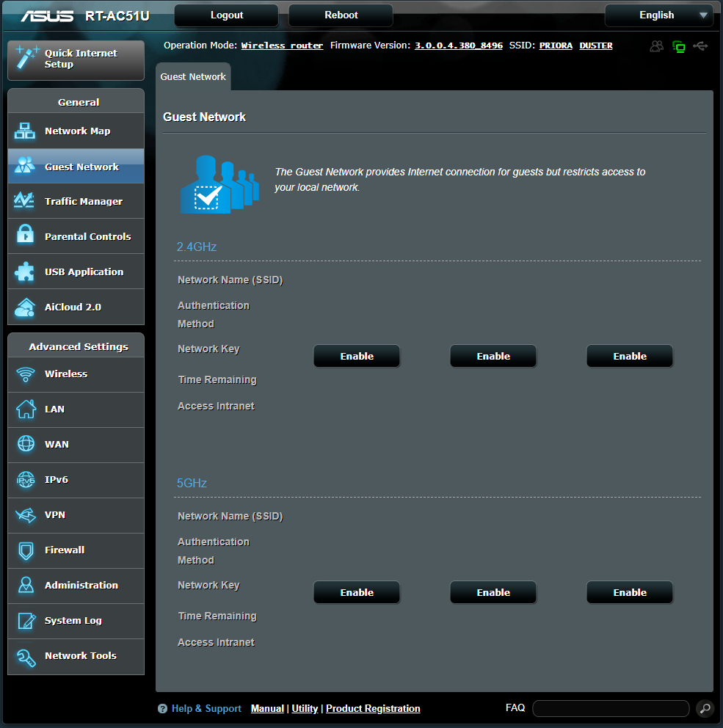
Task: Click the Wireless router operation mode link
Action: 282,45
